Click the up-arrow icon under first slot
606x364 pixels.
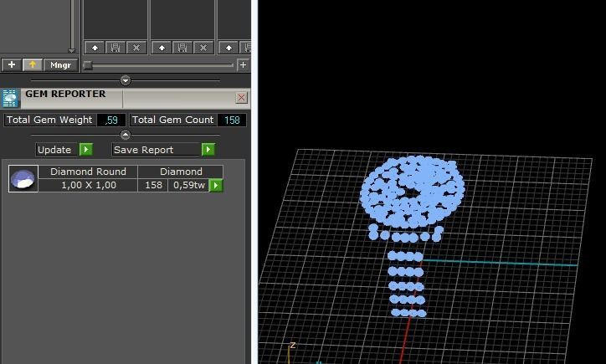[x=95, y=48]
